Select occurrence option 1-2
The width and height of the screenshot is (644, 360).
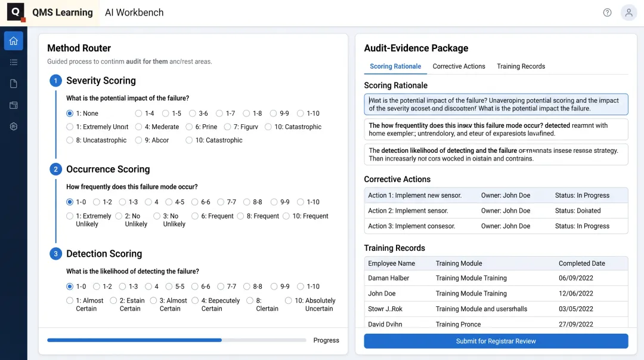point(97,202)
